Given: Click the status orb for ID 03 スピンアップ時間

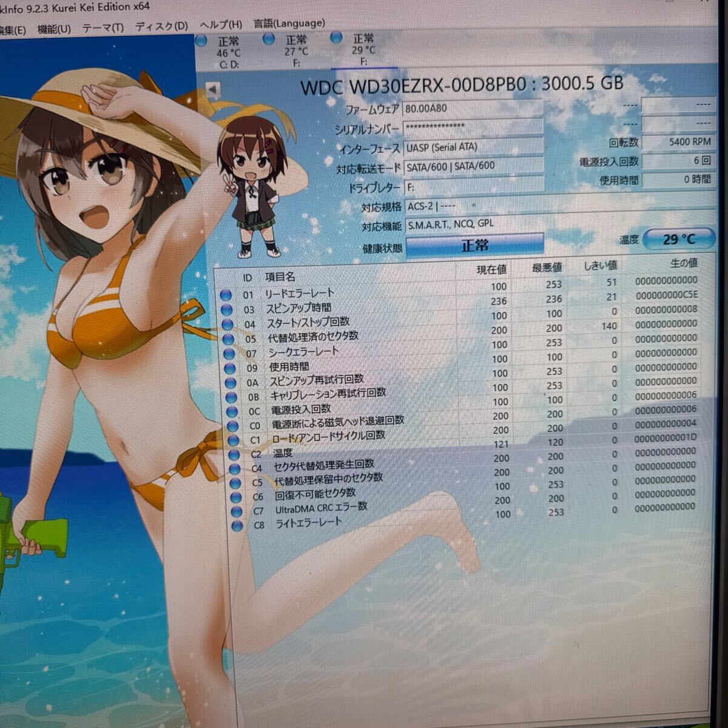Looking at the screenshot, I should 227,310.
